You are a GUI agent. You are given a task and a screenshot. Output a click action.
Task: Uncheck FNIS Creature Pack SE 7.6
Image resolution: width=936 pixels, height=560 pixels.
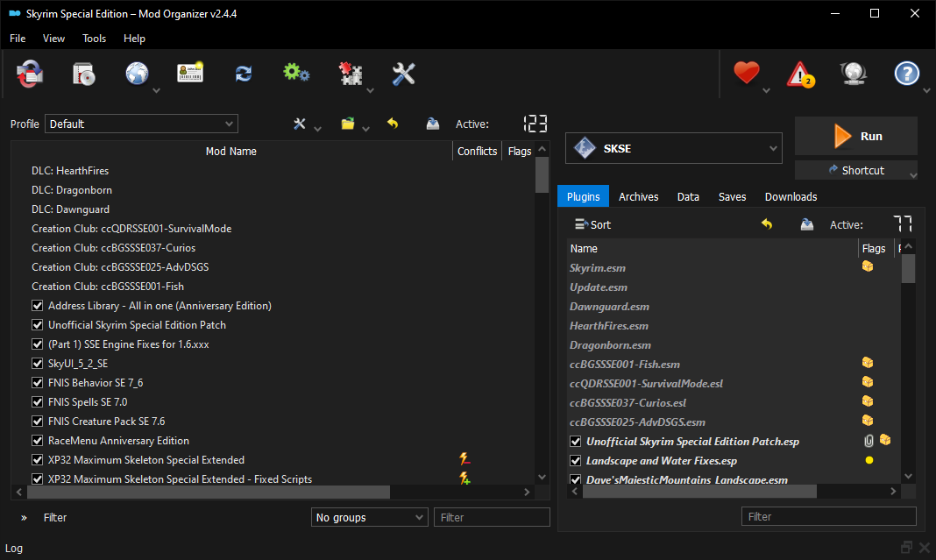[37, 421]
